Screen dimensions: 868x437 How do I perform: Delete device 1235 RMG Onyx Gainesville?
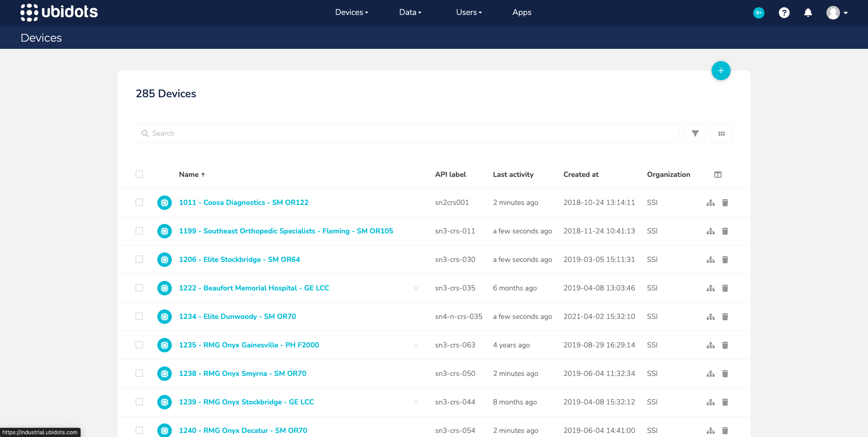(x=725, y=345)
